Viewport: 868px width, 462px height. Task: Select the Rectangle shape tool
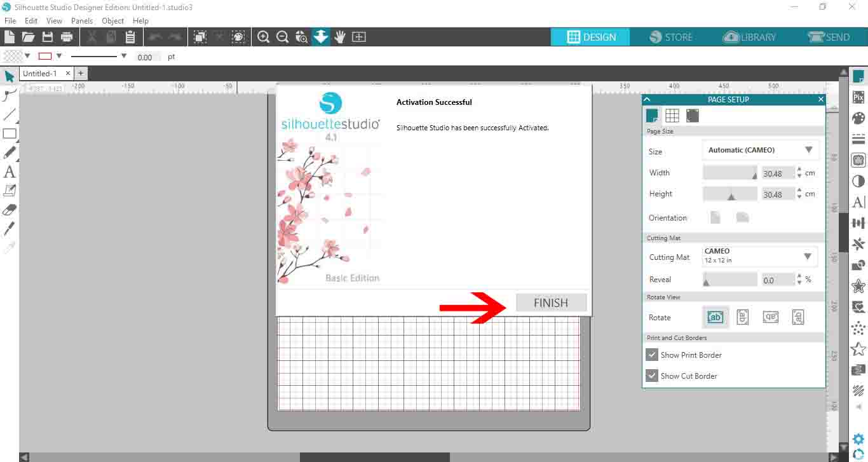tap(10, 134)
